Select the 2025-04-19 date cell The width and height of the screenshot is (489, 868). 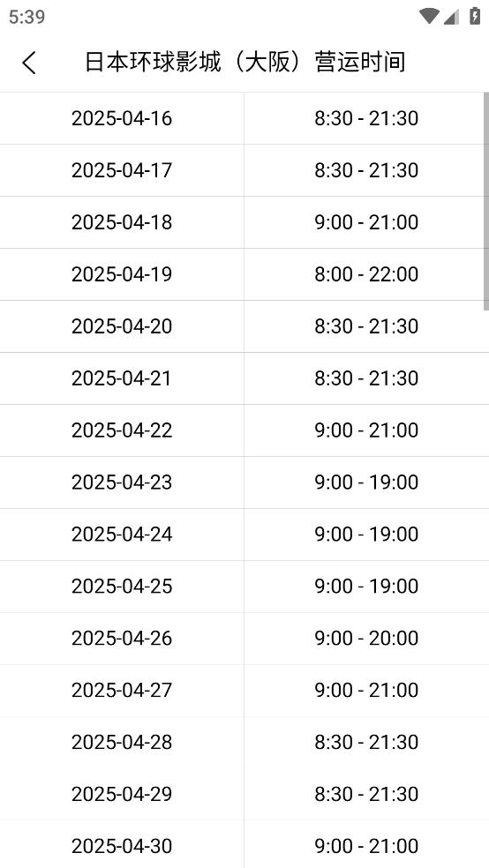(122, 274)
